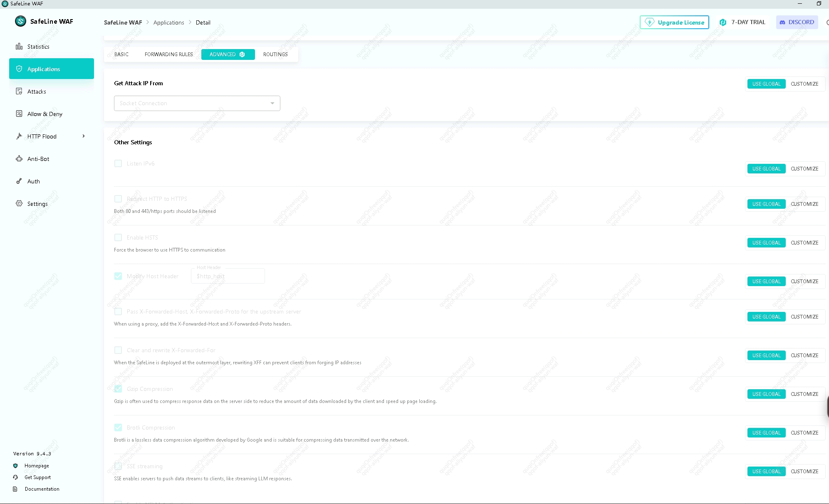Click USE GLOBAL for SSE streaming

click(x=766, y=472)
